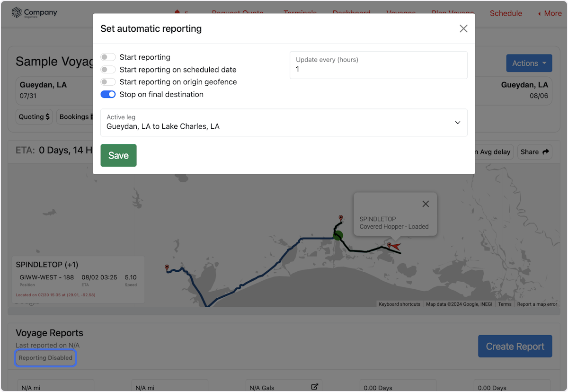
Task: Open the Actions dropdown
Action: [529, 62]
